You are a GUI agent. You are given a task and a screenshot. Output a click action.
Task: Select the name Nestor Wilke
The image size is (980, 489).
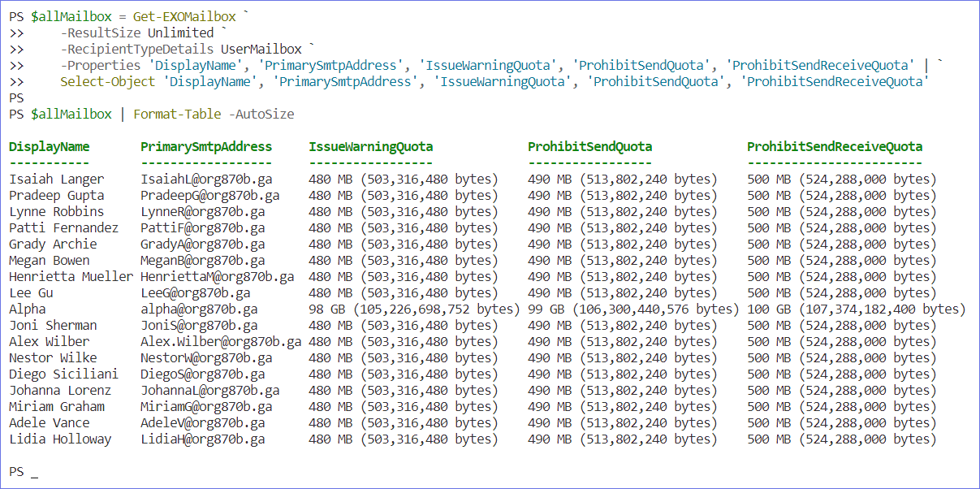click(x=53, y=358)
